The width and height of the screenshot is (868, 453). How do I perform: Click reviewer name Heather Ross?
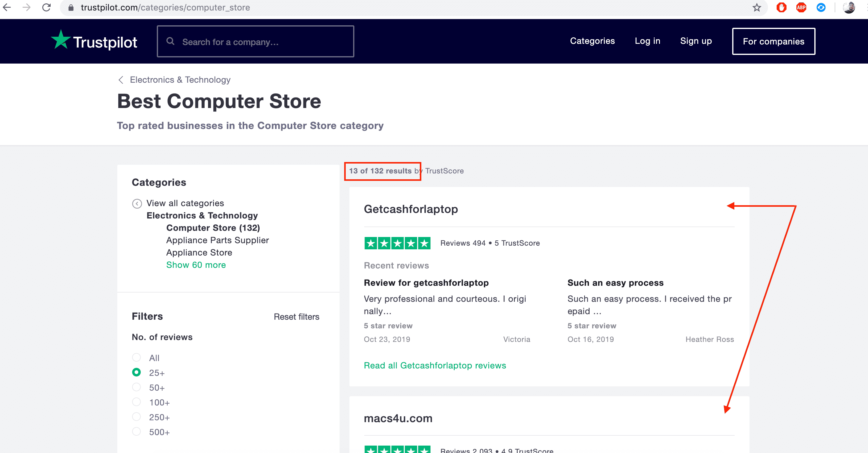tap(709, 339)
